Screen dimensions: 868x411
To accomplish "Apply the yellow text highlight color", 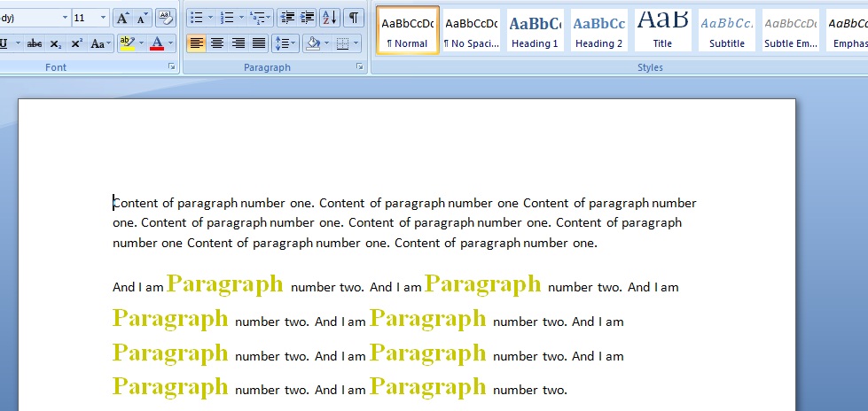I will point(128,43).
